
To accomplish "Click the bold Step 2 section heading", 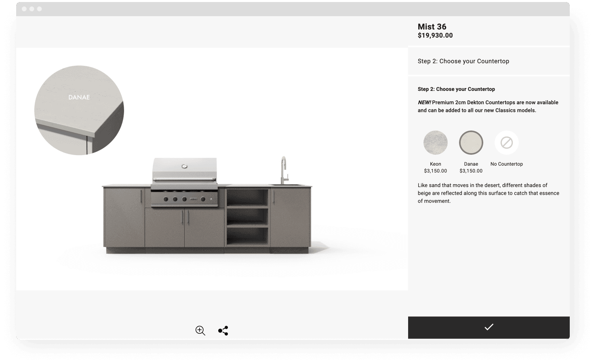I will (x=457, y=89).
